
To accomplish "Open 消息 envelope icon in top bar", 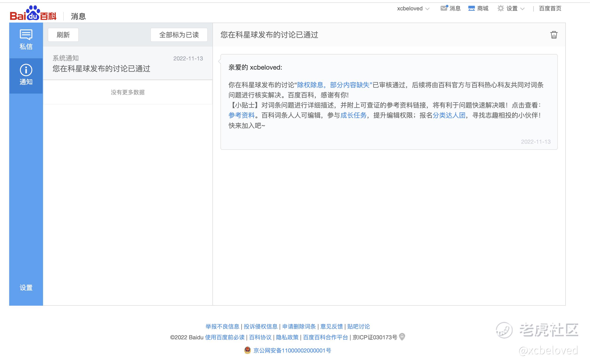I will pyautogui.click(x=444, y=8).
